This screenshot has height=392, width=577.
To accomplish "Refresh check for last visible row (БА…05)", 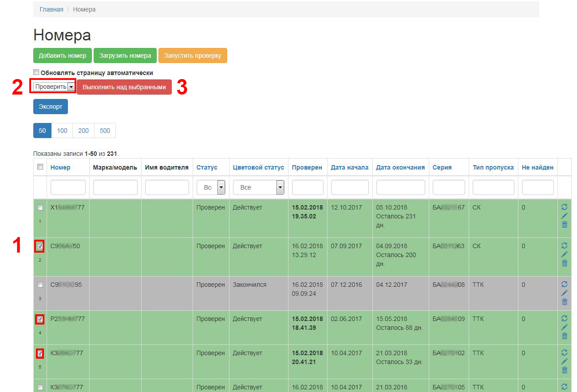I will pyautogui.click(x=565, y=387).
